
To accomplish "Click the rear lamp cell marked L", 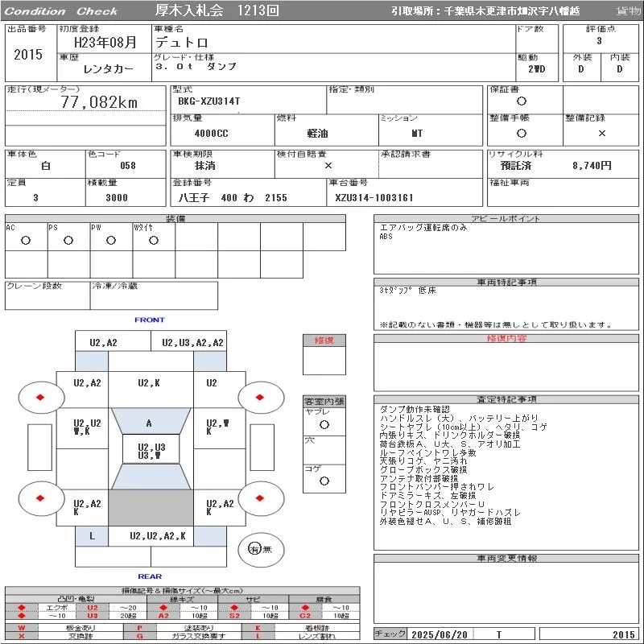I will (x=92, y=536).
